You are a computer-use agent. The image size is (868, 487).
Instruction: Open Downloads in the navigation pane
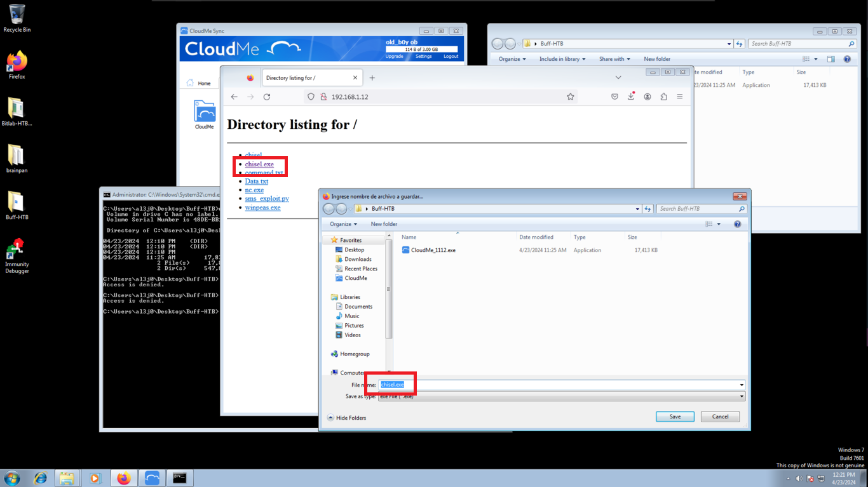[358, 259]
